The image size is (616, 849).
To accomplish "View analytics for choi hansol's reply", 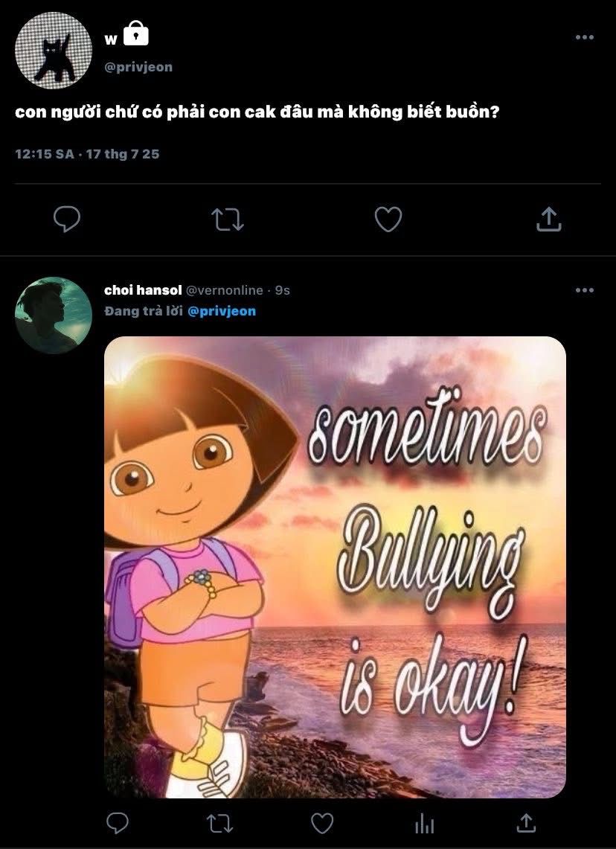I will pos(424,822).
